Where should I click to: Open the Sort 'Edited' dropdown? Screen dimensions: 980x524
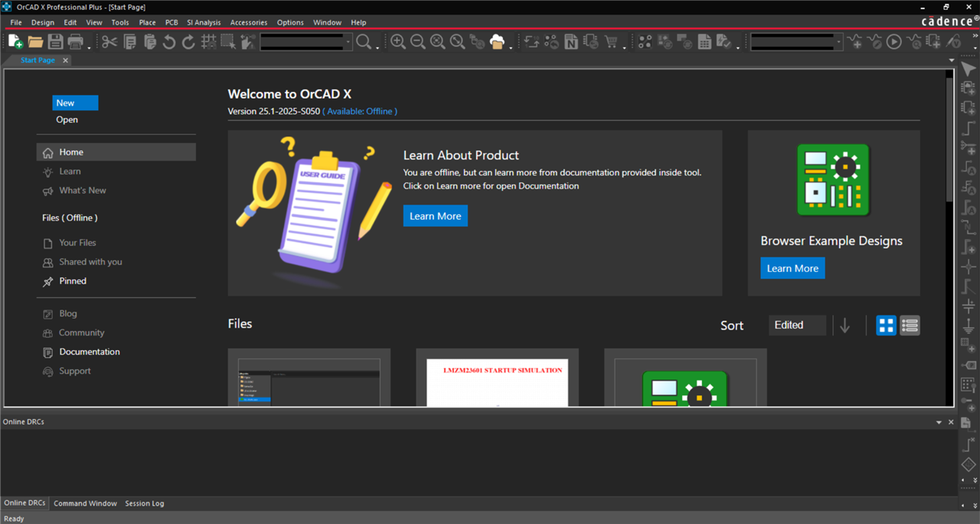point(797,326)
